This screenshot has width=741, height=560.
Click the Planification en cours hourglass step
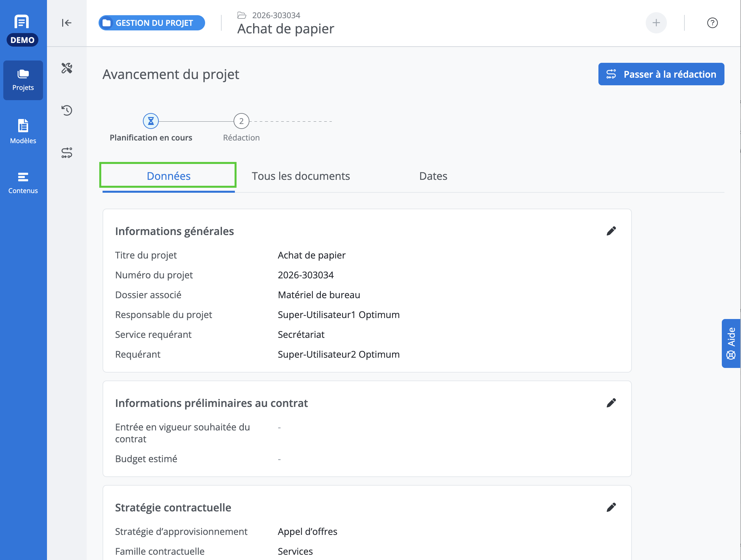(151, 121)
